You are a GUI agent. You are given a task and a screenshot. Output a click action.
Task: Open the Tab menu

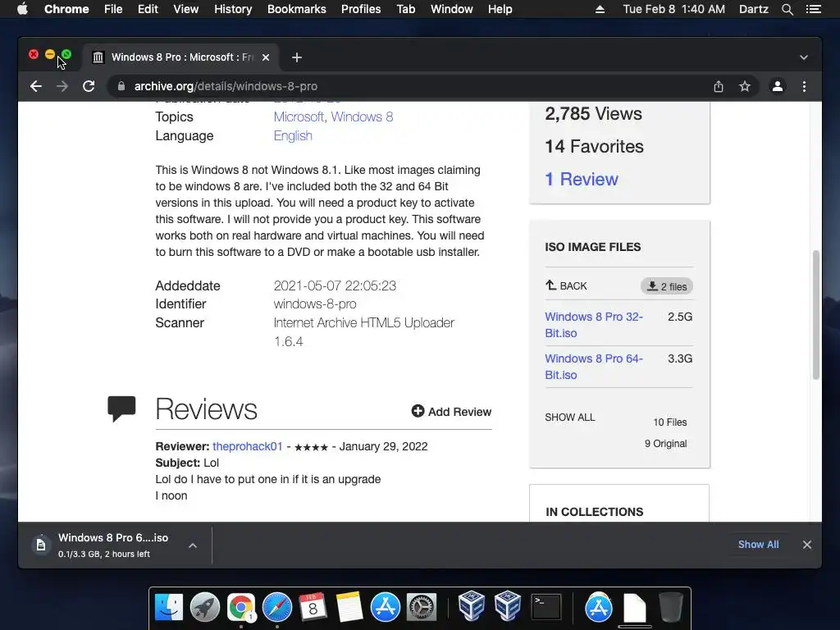405,9
